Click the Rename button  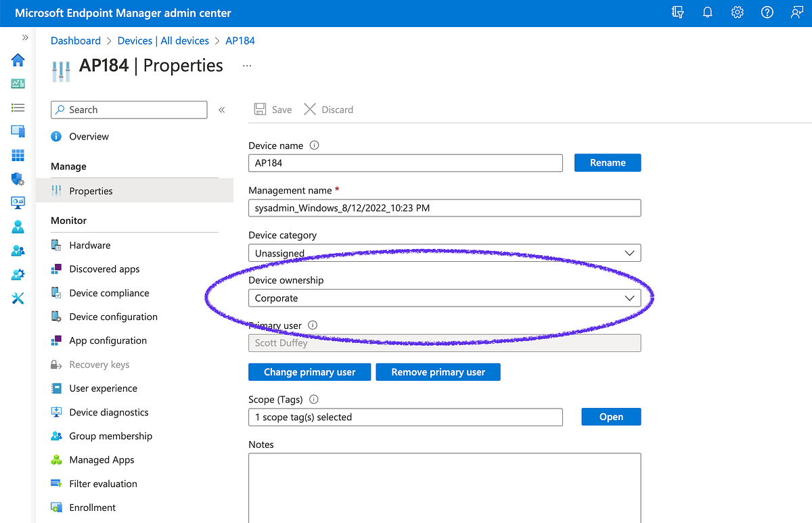coord(607,162)
